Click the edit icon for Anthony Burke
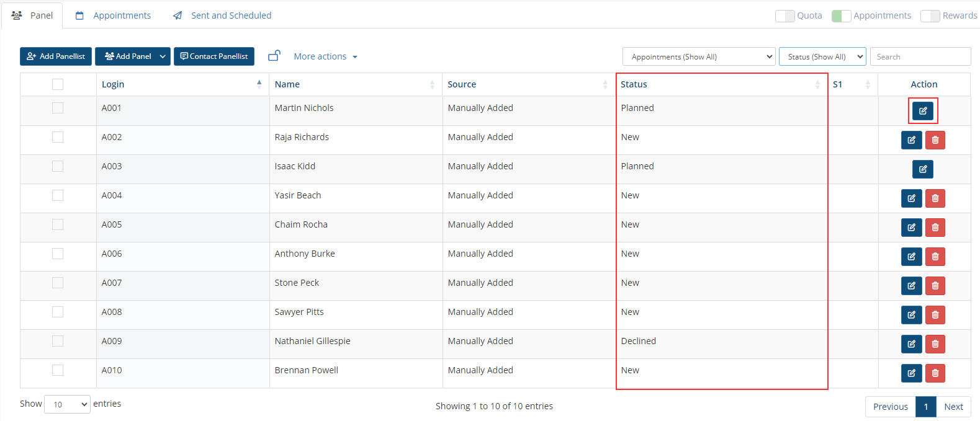The height and width of the screenshot is (421, 980). pos(911,257)
